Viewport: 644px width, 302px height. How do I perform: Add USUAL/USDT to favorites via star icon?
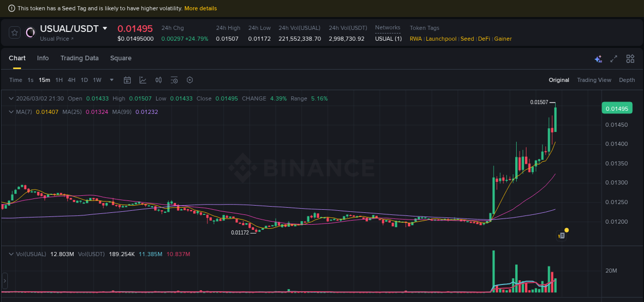(14, 32)
